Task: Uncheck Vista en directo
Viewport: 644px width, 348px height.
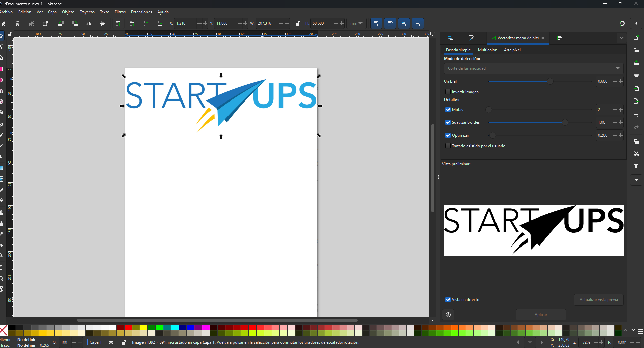Action: point(448,300)
